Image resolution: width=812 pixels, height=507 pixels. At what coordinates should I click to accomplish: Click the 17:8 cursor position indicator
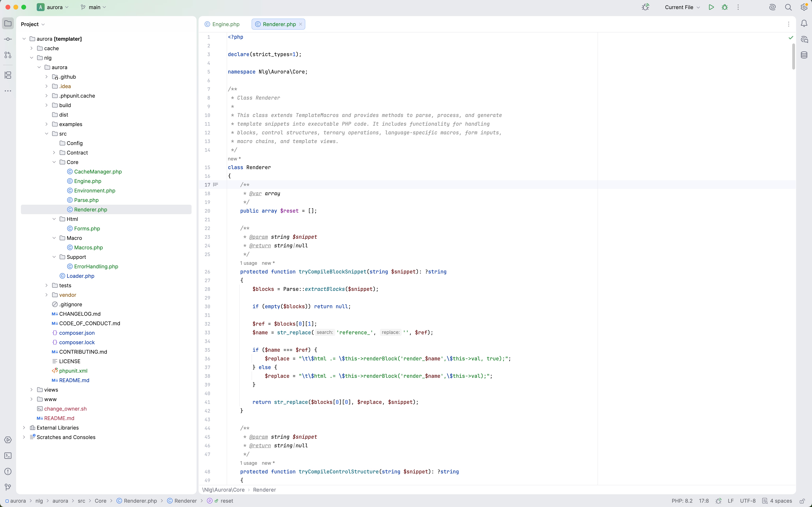(704, 501)
